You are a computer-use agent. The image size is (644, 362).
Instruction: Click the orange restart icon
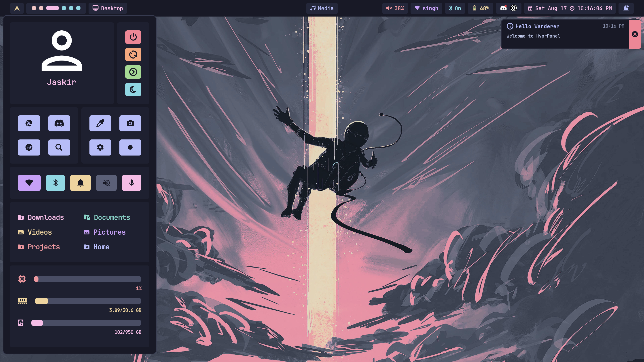point(133,55)
